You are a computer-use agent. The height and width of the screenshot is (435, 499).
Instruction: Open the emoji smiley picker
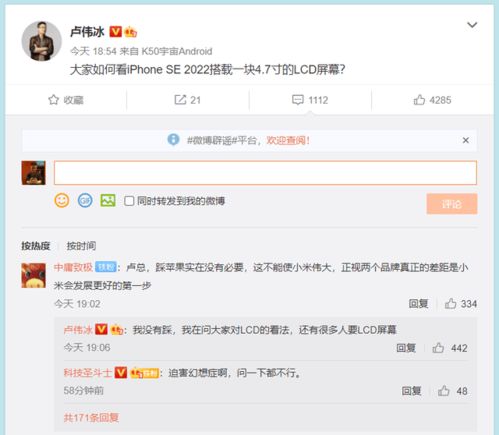(x=62, y=201)
